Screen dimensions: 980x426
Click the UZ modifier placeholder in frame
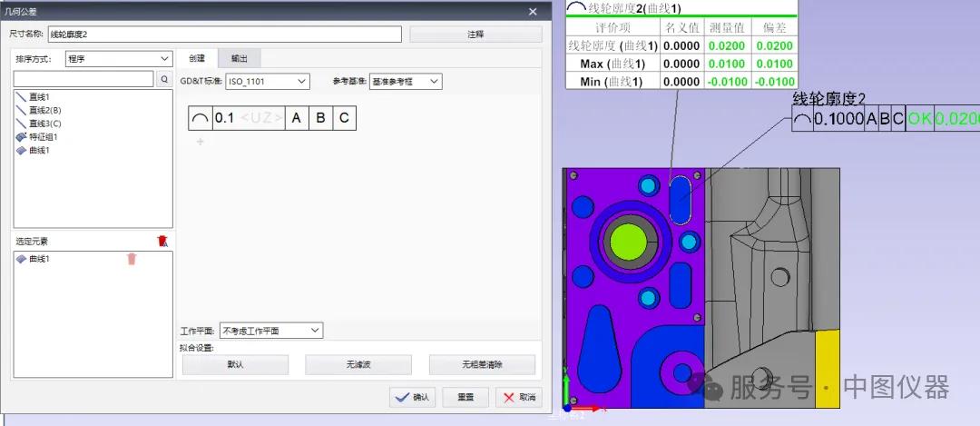[x=261, y=118]
